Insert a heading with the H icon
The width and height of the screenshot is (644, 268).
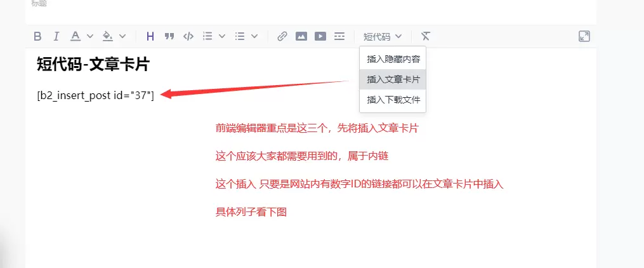tap(150, 37)
